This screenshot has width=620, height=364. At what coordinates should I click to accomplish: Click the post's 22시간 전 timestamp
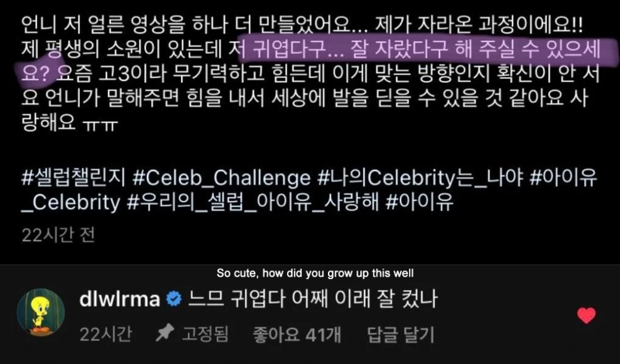click(58, 236)
